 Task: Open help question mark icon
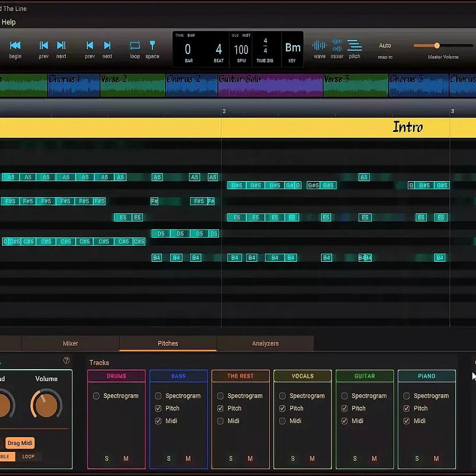tap(66, 361)
